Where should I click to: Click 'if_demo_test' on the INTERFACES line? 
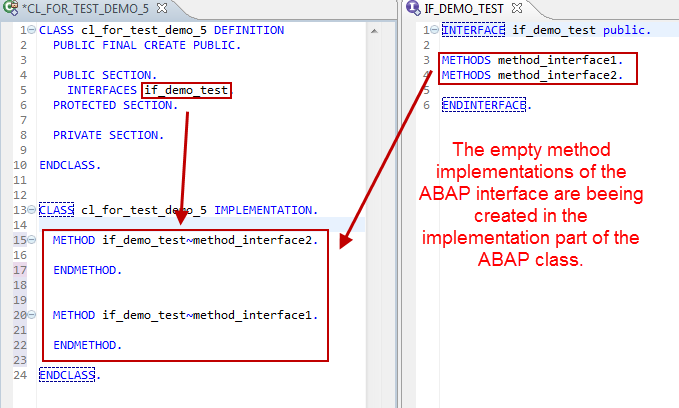[x=186, y=90]
